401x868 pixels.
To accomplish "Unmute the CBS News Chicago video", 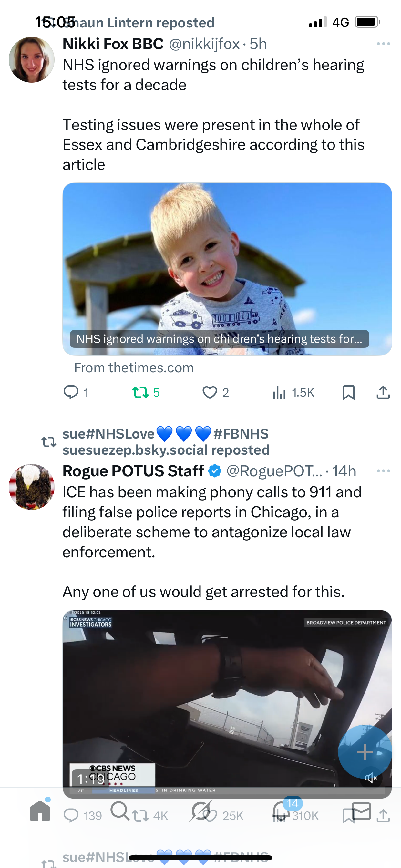I will [371, 778].
